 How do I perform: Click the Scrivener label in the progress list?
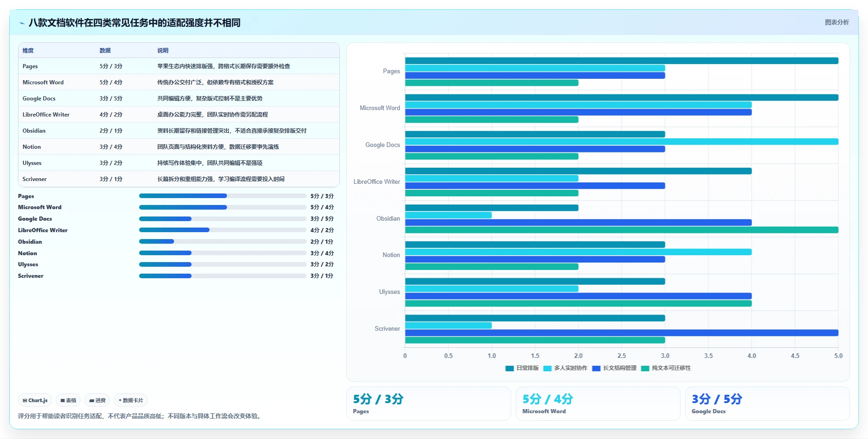pyautogui.click(x=30, y=276)
